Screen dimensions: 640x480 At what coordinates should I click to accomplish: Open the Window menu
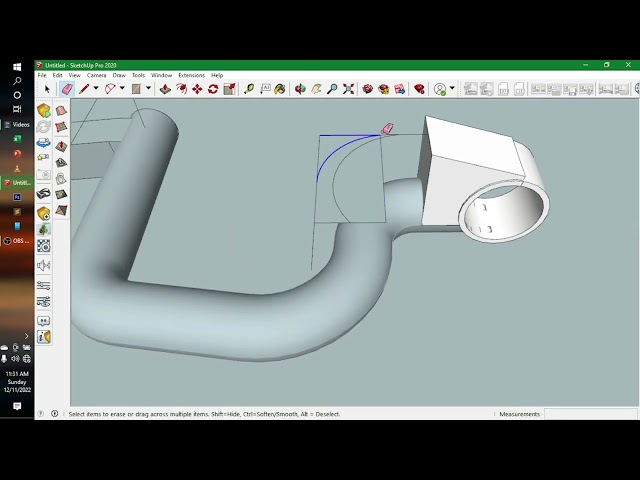162,76
